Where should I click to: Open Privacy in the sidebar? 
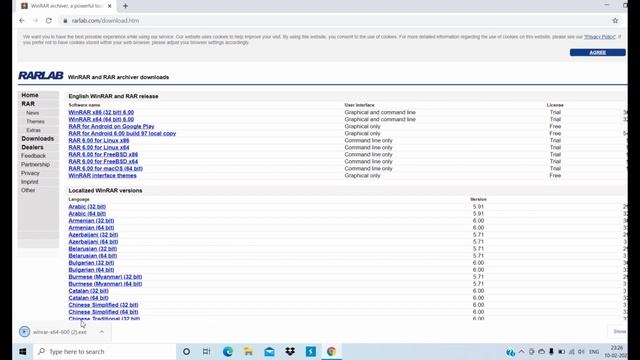pos(30,173)
